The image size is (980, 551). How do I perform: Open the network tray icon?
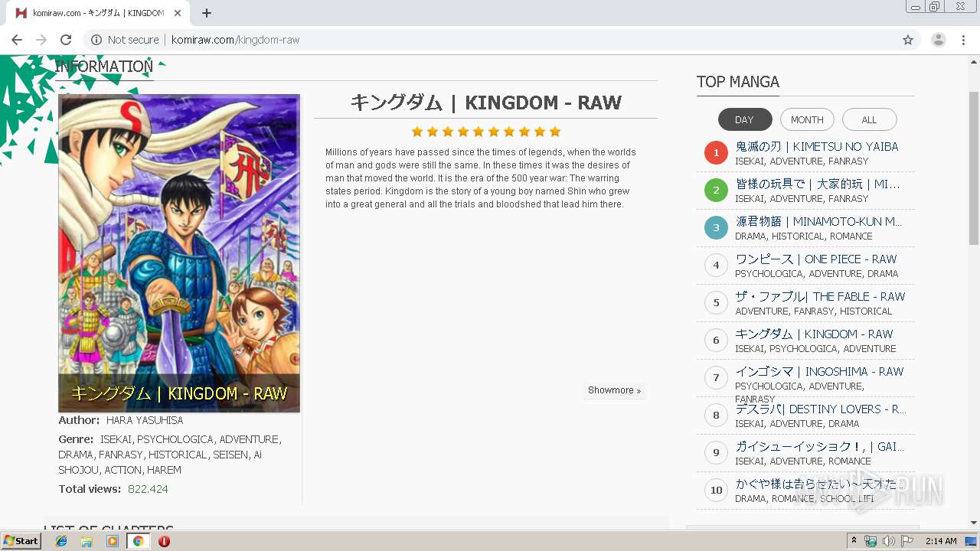coord(871,541)
